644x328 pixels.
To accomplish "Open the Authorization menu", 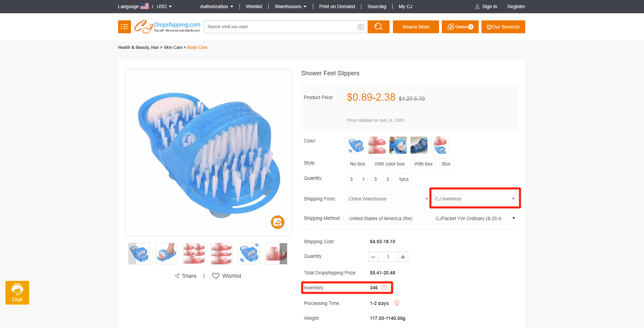I will [216, 6].
